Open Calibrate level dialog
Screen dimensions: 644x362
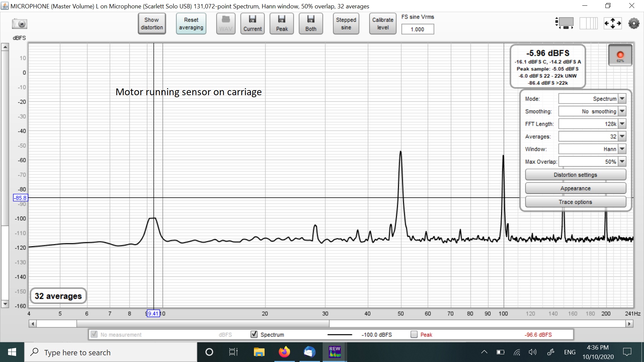383,24
